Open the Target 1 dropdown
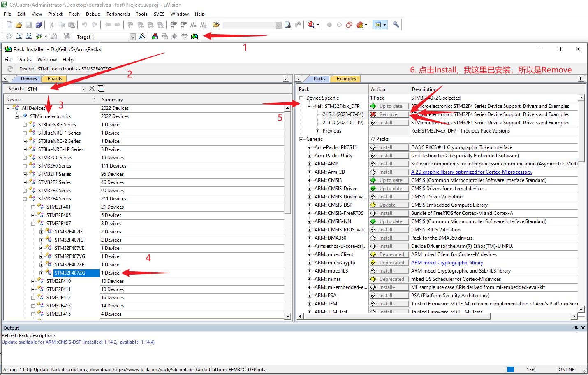The height and width of the screenshot is (375, 588). tap(132, 37)
